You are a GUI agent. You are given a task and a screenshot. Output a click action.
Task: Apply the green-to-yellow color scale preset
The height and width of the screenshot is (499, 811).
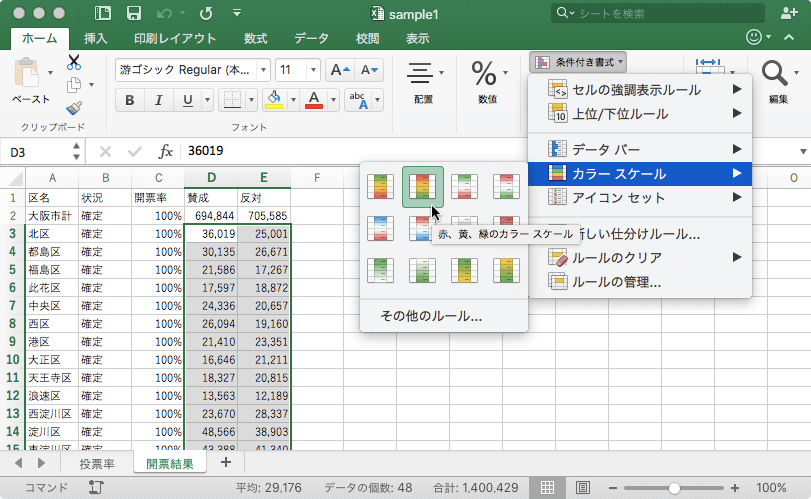point(464,270)
